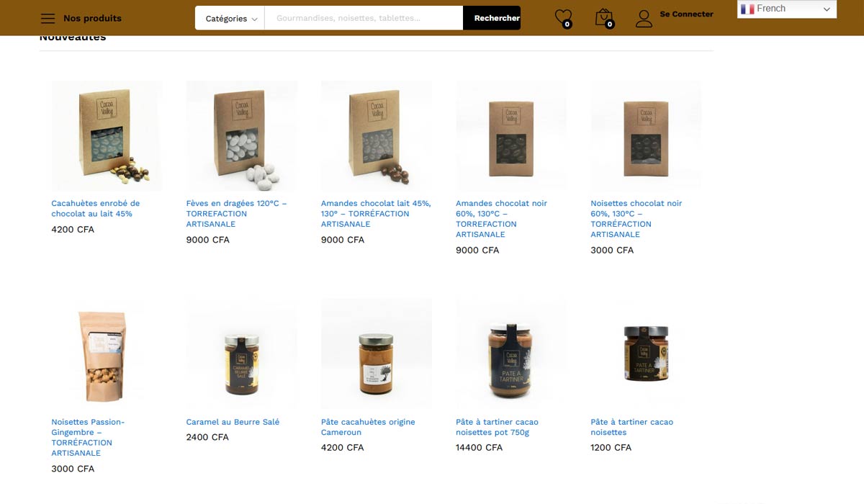Open Cacahuètes enrobé de chocolat product image
Viewport: 864px width, 504px height.
click(x=107, y=135)
